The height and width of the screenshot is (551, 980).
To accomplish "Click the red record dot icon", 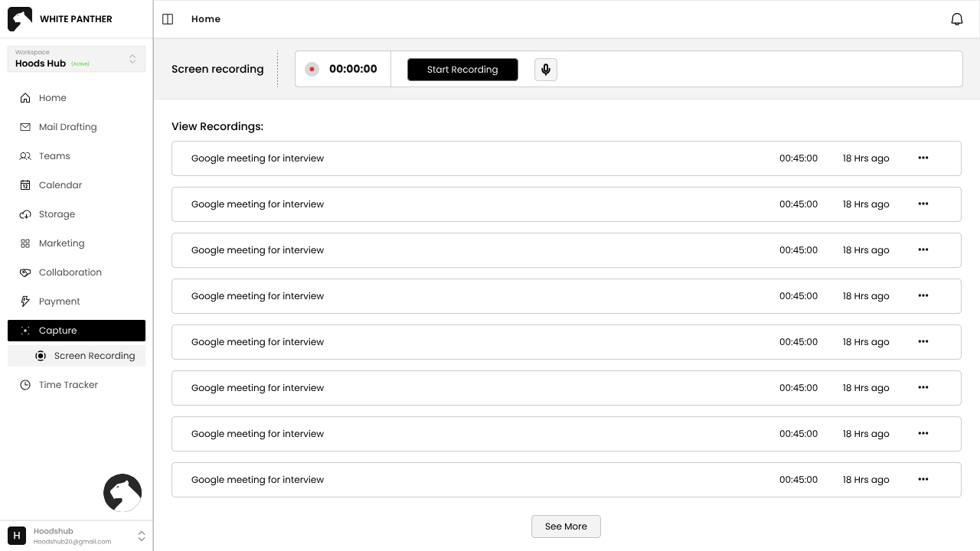I will (312, 70).
